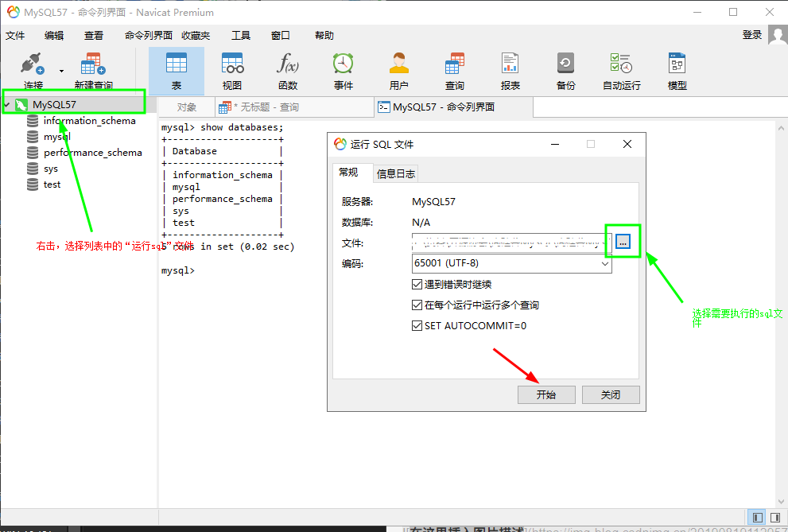Toggle the left pane layout icon in status bar
The width and height of the screenshot is (788, 532).
pos(758,517)
